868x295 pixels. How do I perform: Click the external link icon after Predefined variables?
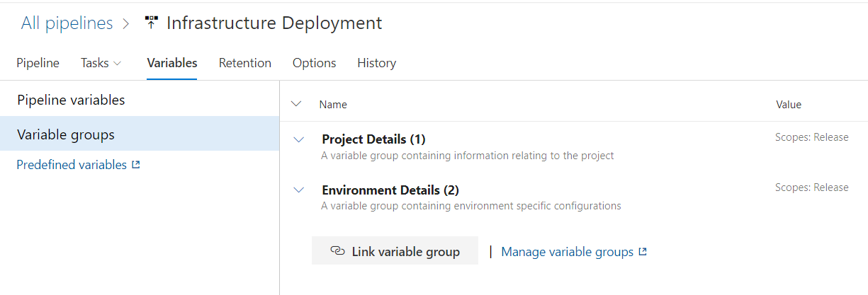(x=136, y=165)
